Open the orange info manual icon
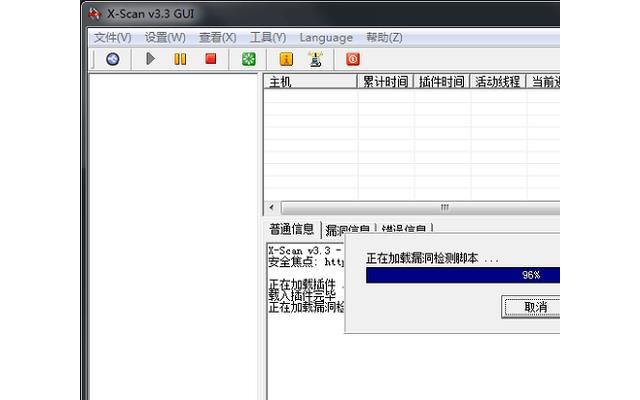Screen dimensions: 640x400 (286, 59)
